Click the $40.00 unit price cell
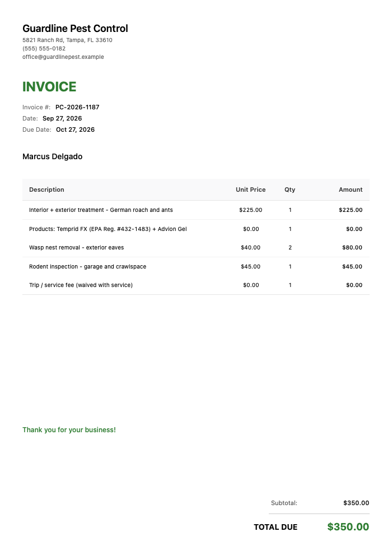The image size is (392, 555). [251, 247]
